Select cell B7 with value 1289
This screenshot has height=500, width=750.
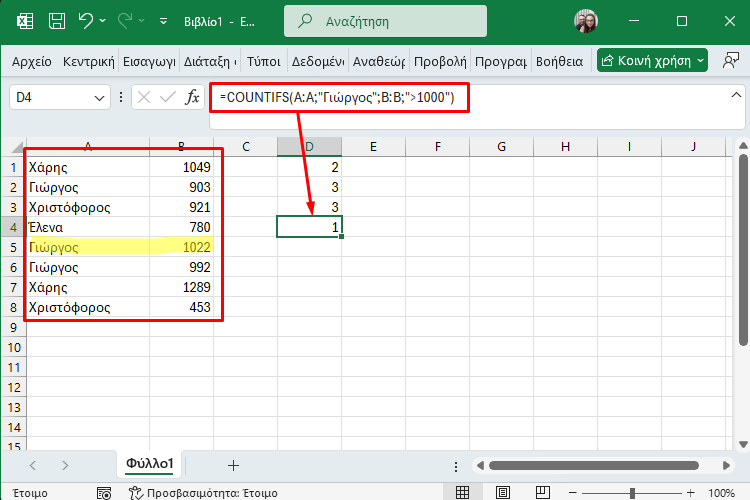[x=182, y=287]
